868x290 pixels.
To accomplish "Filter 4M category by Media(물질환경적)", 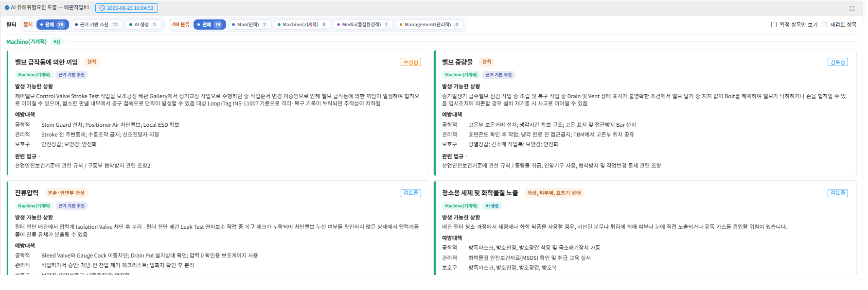I will [x=363, y=24].
